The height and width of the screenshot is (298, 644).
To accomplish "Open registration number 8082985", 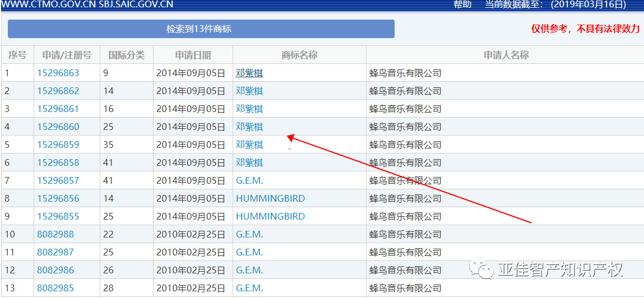I will (x=55, y=288).
